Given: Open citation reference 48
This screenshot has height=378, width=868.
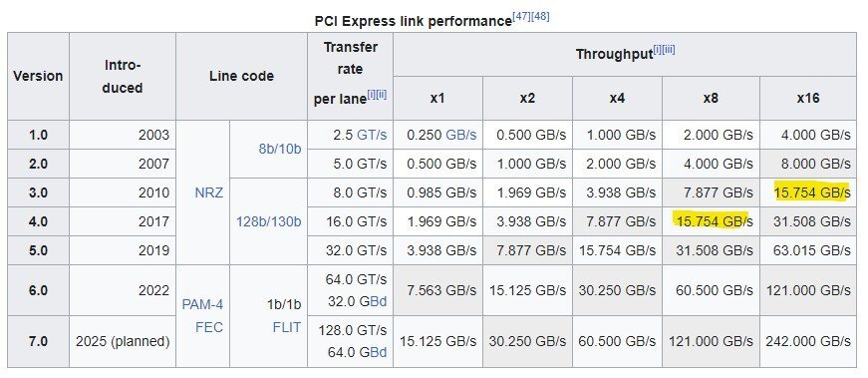Looking at the screenshot, I should tap(540, 17).
